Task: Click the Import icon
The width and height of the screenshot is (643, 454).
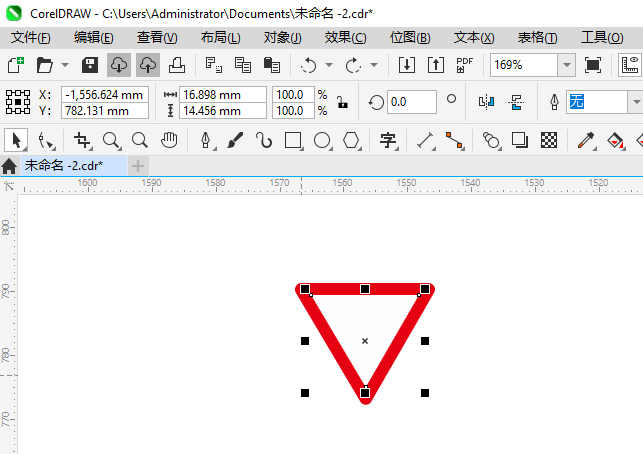Action: pyautogui.click(x=407, y=65)
